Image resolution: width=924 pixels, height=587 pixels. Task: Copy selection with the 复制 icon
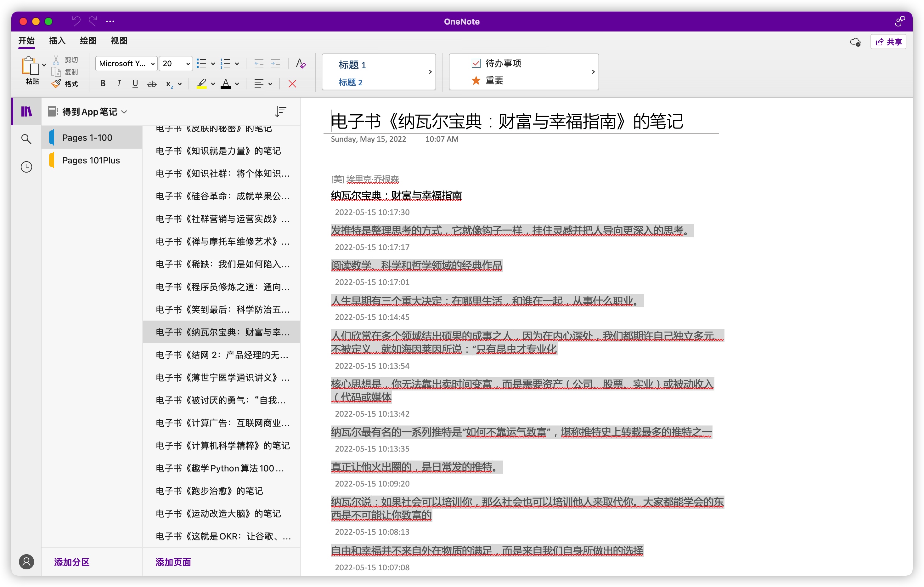[x=56, y=72]
